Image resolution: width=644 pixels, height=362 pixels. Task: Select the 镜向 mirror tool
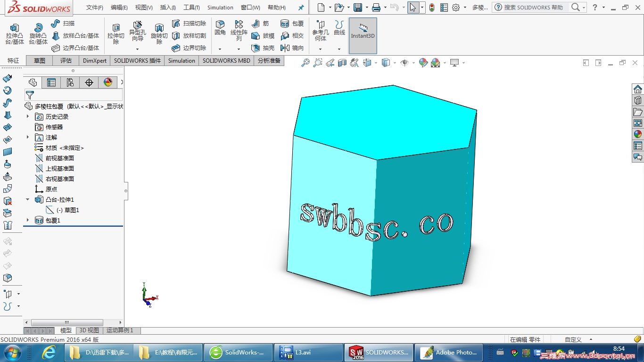click(292, 48)
